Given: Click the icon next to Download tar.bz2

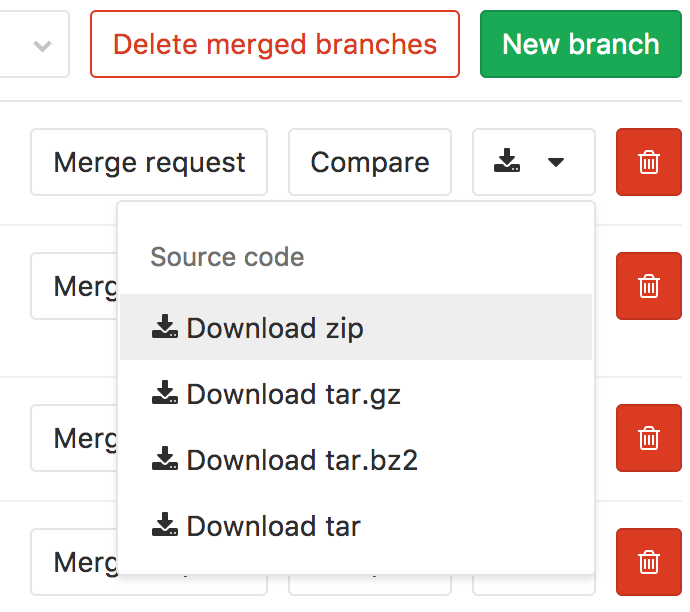Looking at the screenshot, I should 165,458.
